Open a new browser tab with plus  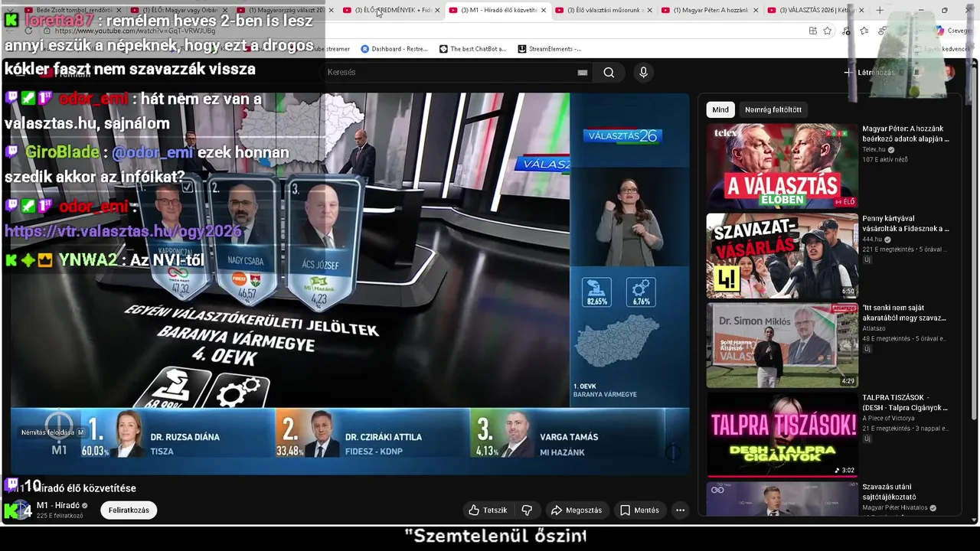pos(880,10)
